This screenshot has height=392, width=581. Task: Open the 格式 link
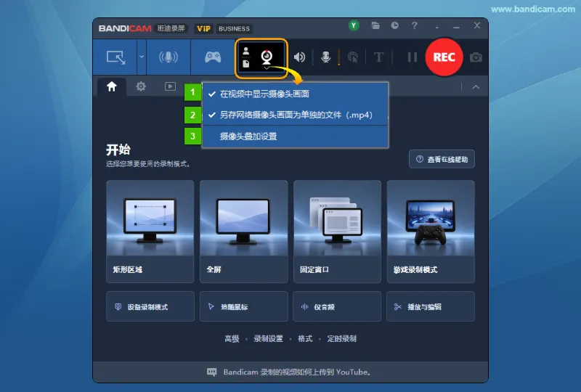pos(305,339)
